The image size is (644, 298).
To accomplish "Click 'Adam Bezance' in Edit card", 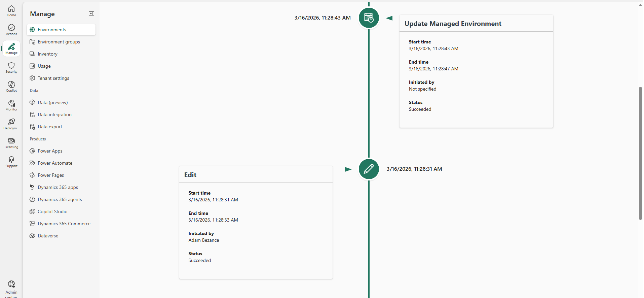I will (x=204, y=240).
